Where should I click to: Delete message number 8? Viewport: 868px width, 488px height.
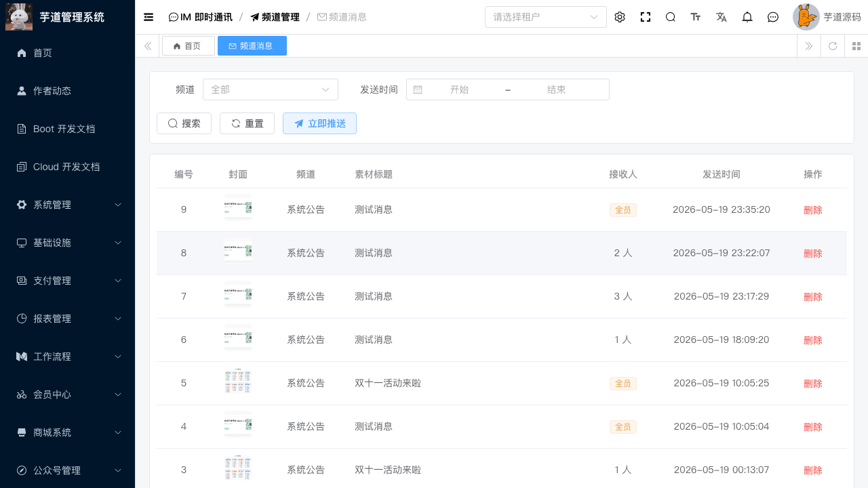click(813, 253)
